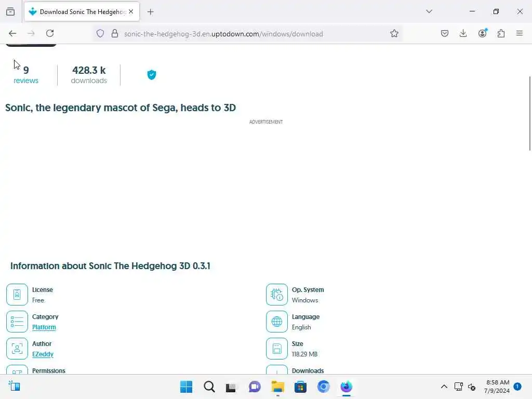
Task: Open the Firefox account menu
Action: tap(483, 33)
